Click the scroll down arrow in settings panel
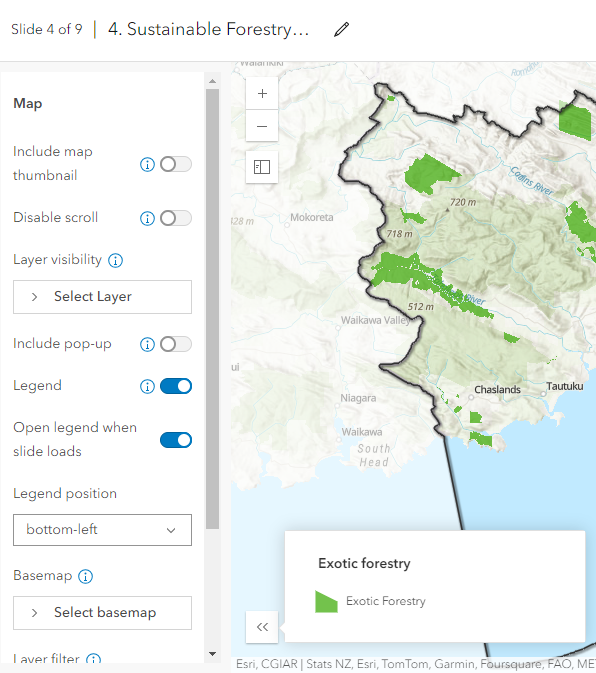The width and height of the screenshot is (596, 673). [x=212, y=654]
